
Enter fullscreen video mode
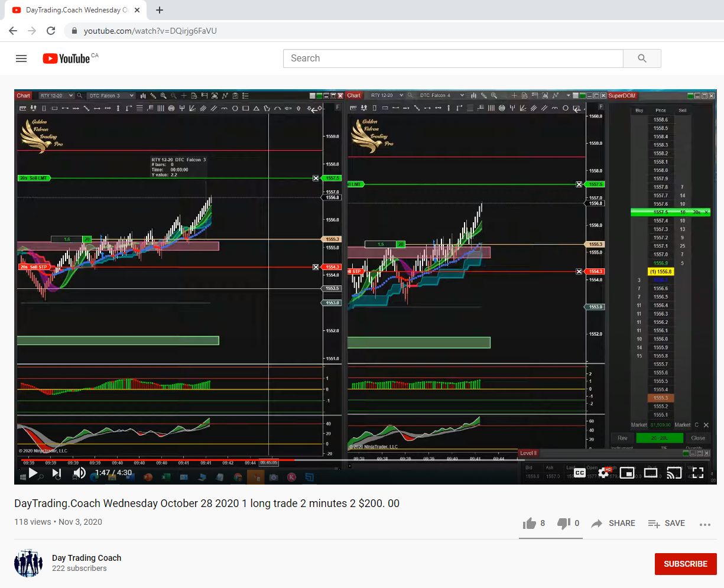click(x=698, y=473)
